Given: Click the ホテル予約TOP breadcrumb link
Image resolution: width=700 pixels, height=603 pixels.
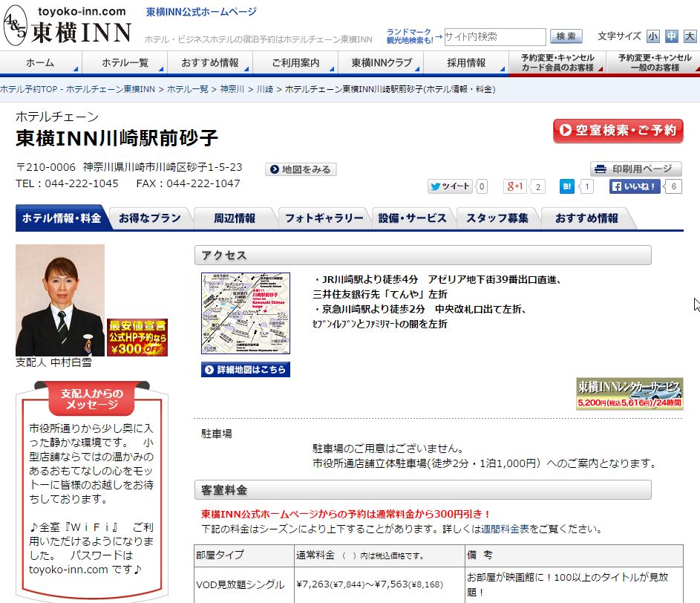Looking at the screenshot, I should pyautogui.click(x=77, y=89).
